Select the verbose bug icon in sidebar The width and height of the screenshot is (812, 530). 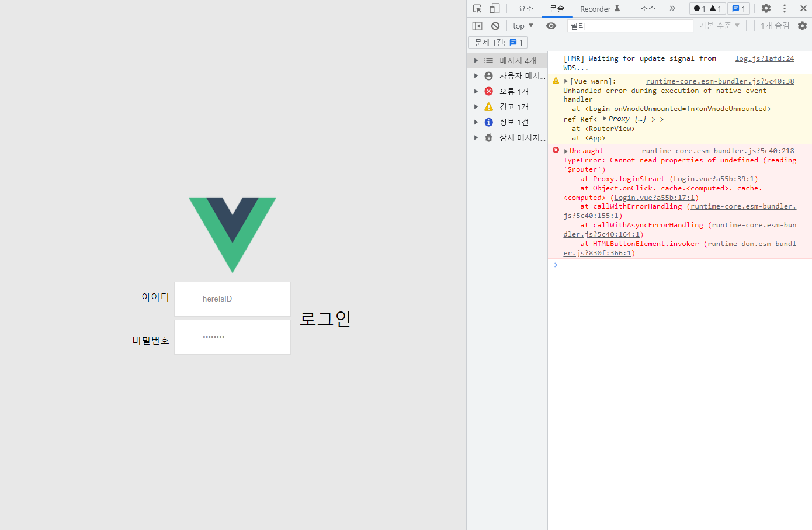click(489, 138)
